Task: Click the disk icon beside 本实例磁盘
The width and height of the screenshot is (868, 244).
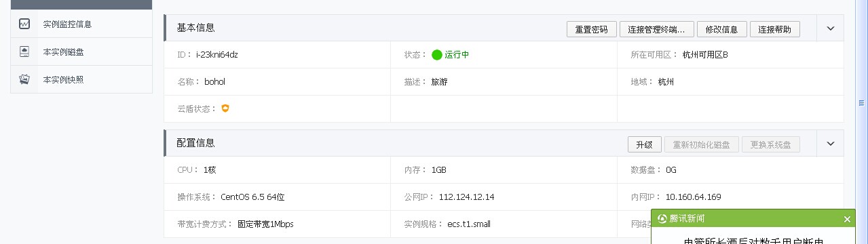Action: [24, 52]
